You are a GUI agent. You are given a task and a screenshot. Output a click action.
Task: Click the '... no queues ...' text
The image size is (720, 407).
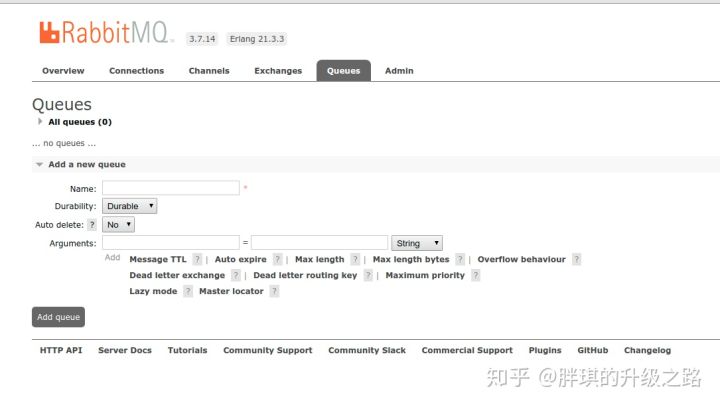(x=64, y=143)
